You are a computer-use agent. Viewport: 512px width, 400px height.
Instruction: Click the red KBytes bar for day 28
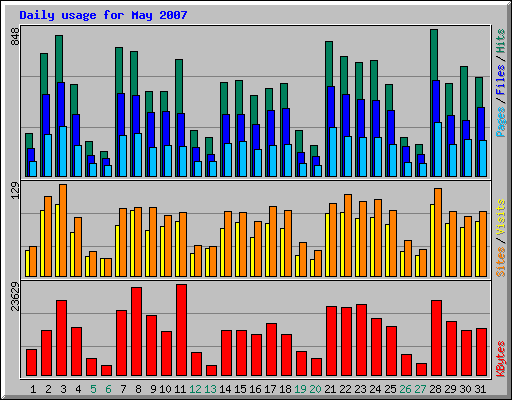click(x=436, y=338)
